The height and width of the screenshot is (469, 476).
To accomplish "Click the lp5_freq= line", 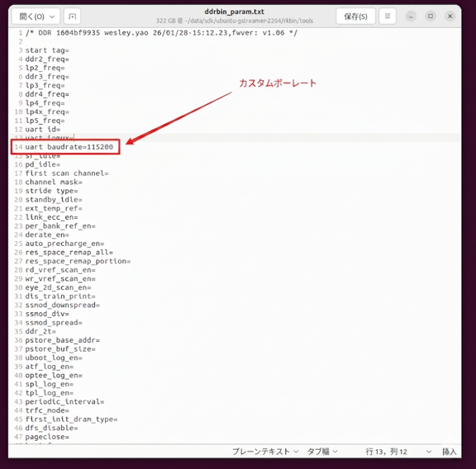I will [45, 121].
